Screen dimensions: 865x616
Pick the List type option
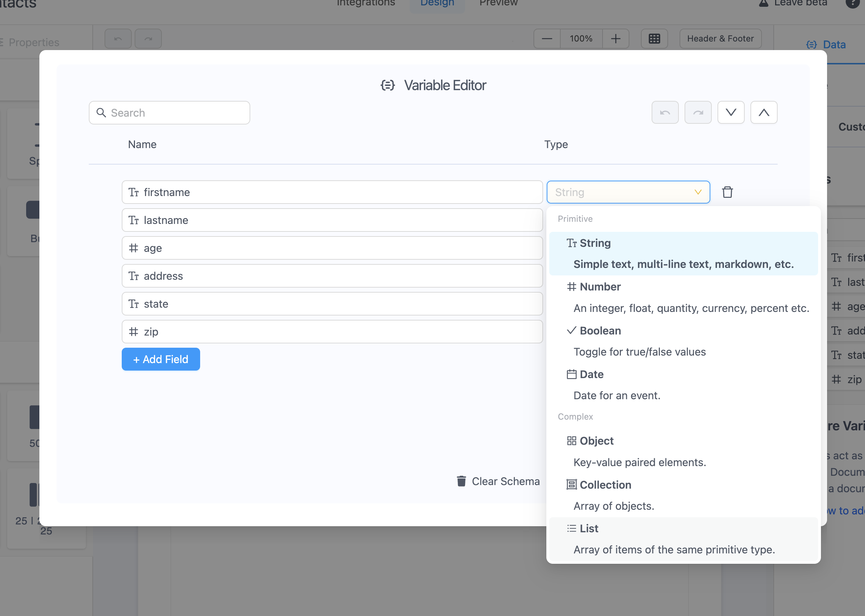(x=589, y=528)
